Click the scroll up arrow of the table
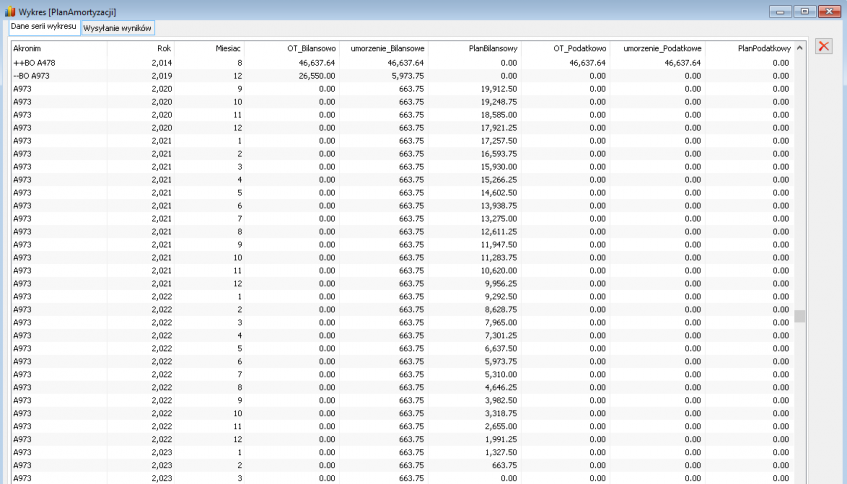847x484 pixels. point(799,48)
